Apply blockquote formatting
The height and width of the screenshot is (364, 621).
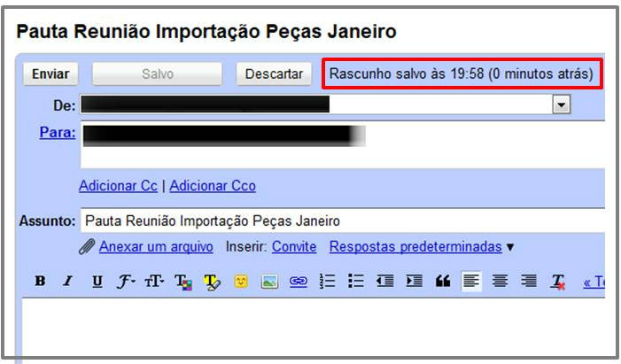tap(443, 282)
